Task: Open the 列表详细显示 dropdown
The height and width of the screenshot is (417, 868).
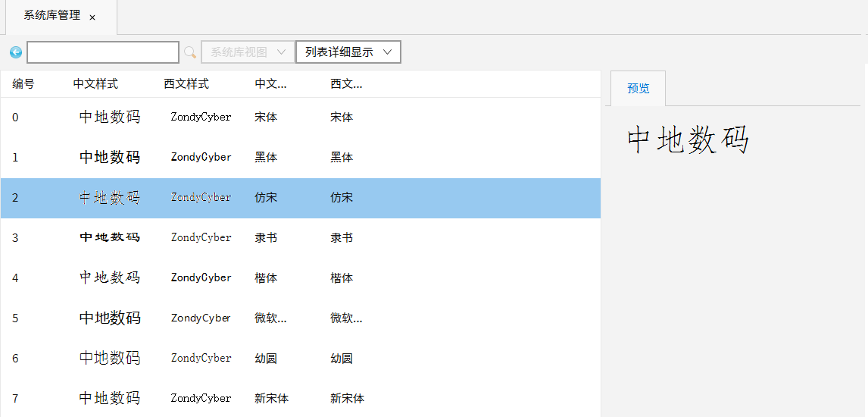Action: (x=348, y=52)
